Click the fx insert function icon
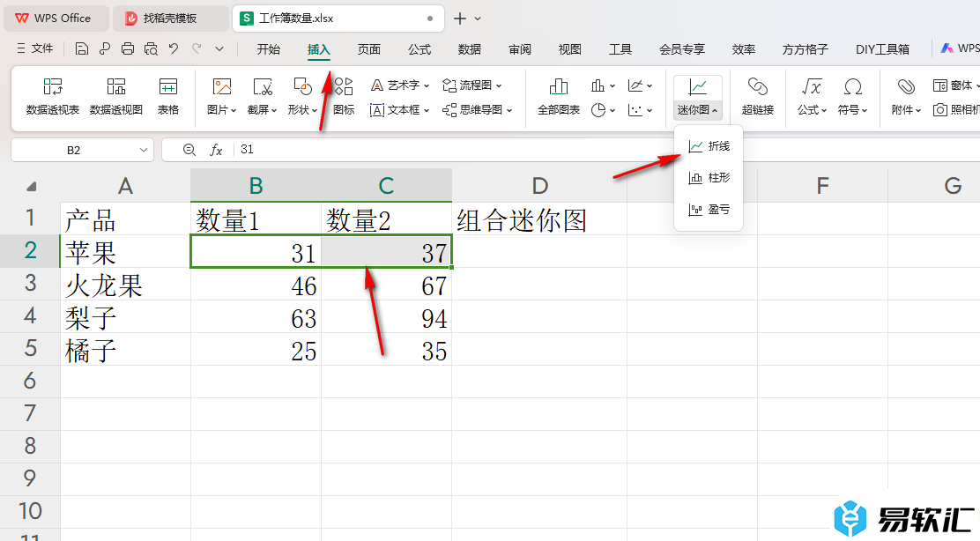The width and height of the screenshot is (980, 541). [216, 149]
